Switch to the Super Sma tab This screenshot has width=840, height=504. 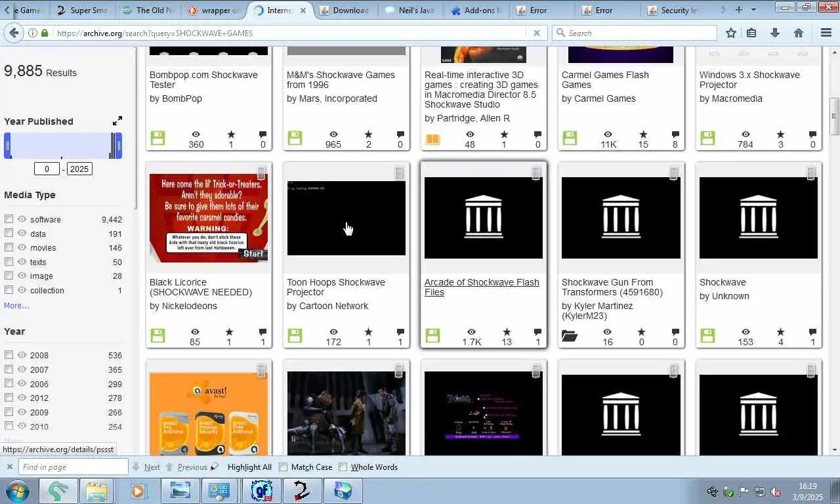(x=82, y=10)
